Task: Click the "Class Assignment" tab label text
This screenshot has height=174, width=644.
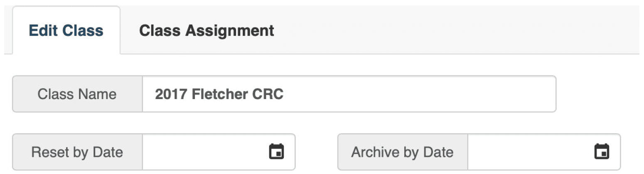Action: (x=206, y=31)
